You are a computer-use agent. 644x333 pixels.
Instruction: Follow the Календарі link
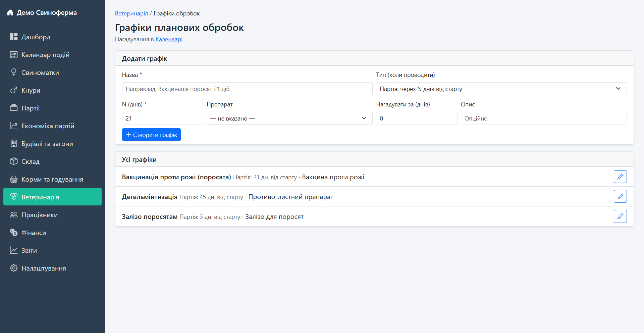[x=169, y=39]
